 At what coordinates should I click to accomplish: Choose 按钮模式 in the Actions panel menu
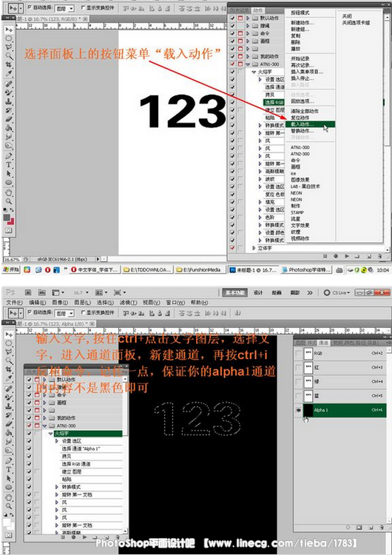click(300, 13)
